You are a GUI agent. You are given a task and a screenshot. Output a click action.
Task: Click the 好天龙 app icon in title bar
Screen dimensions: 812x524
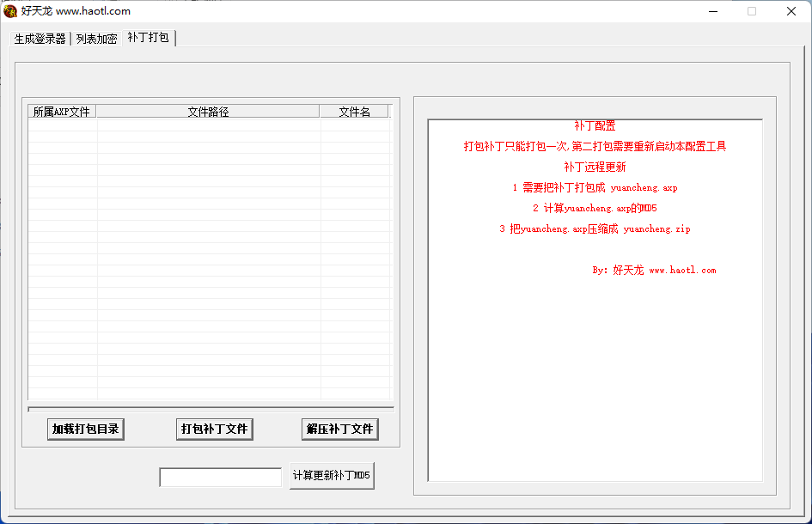pos(10,11)
